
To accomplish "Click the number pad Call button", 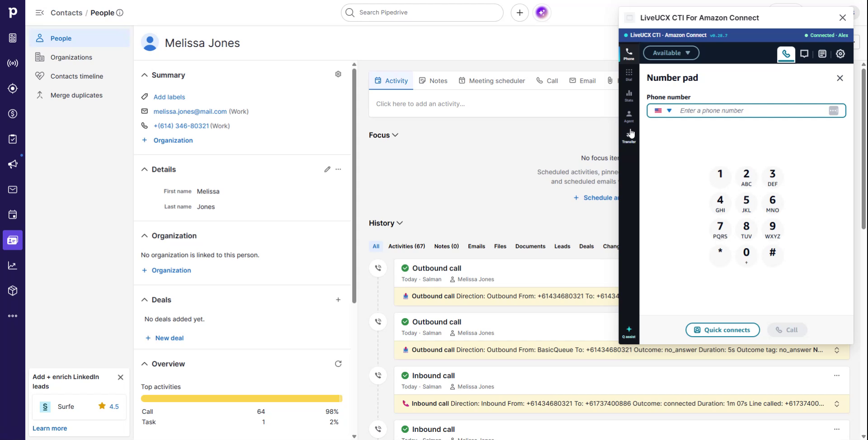I will pos(787,330).
